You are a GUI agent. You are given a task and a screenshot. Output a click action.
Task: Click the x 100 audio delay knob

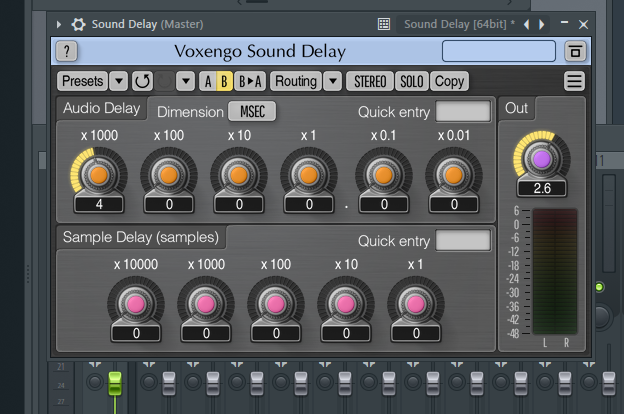169,175
